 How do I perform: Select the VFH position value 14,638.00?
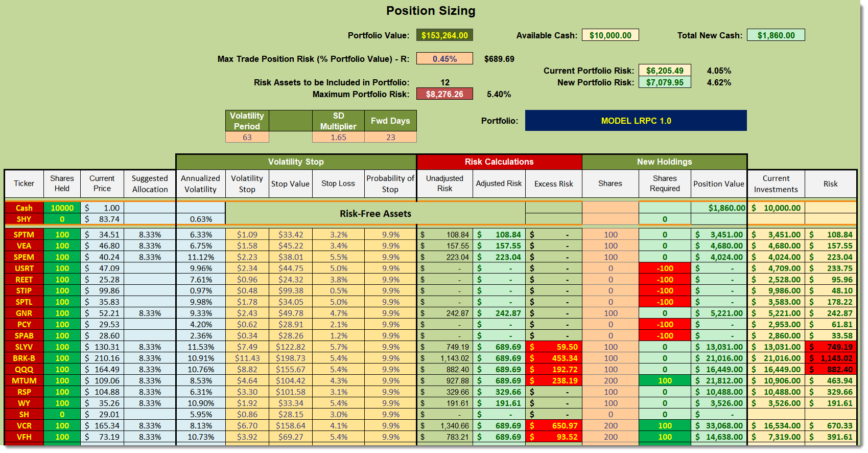(719, 437)
